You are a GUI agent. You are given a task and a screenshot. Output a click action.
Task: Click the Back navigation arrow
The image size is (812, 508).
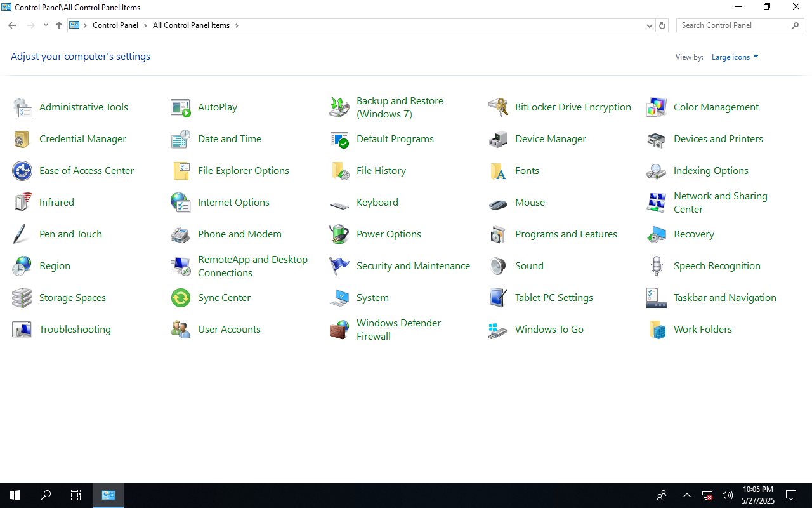[12, 25]
